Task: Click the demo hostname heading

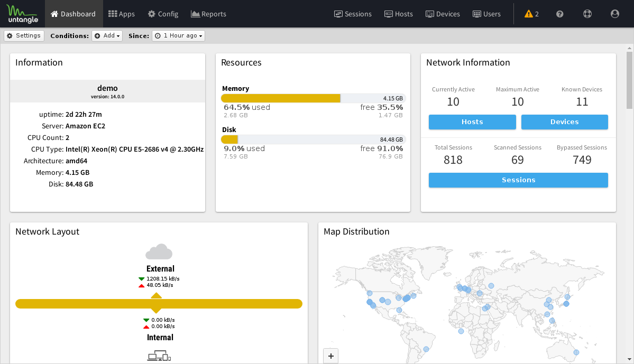Action: (x=107, y=88)
